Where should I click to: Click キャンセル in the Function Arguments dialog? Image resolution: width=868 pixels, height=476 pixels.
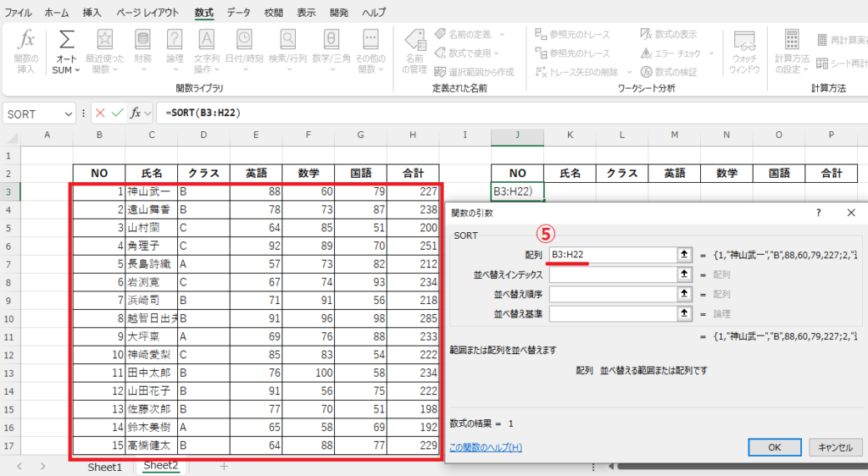pos(835,447)
